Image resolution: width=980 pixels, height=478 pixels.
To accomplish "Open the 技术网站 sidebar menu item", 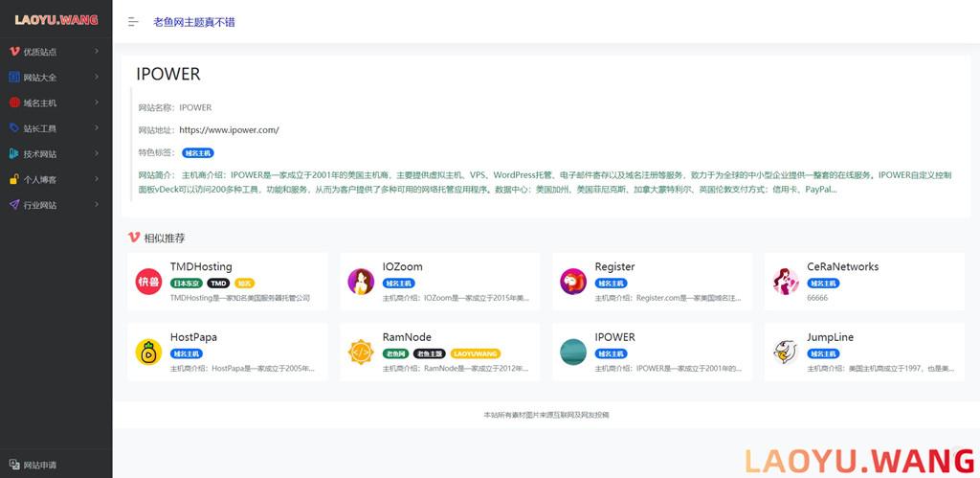I will pos(56,153).
